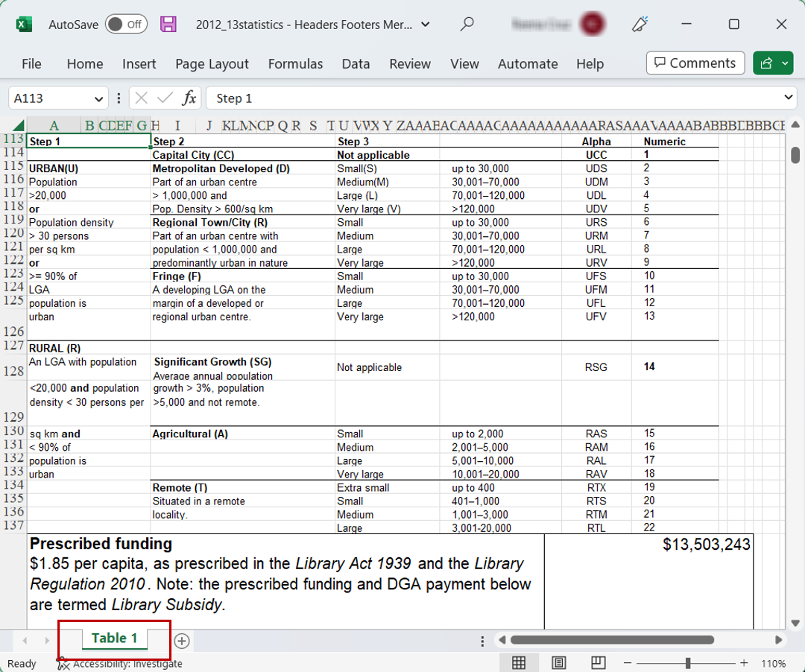Click the Save icon in Quick Access Toolbar

tap(168, 24)
